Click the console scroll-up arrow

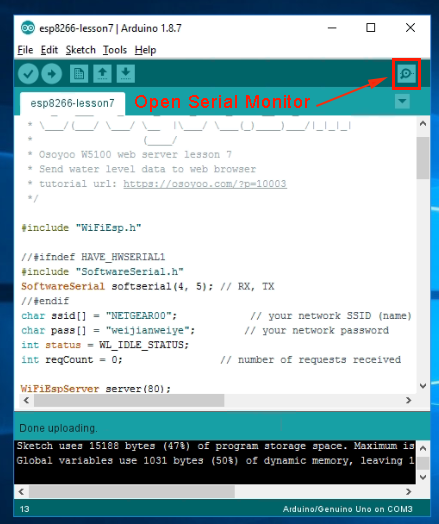coord(423,448)
